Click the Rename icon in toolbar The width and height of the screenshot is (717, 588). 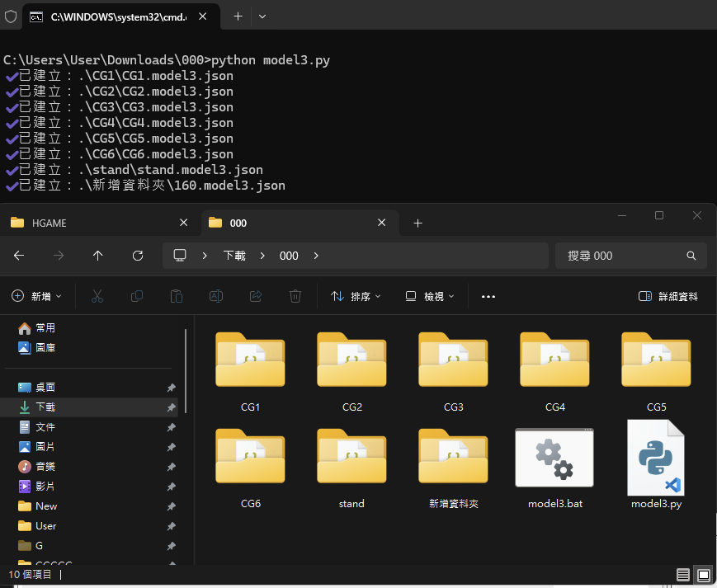[216, 296]
